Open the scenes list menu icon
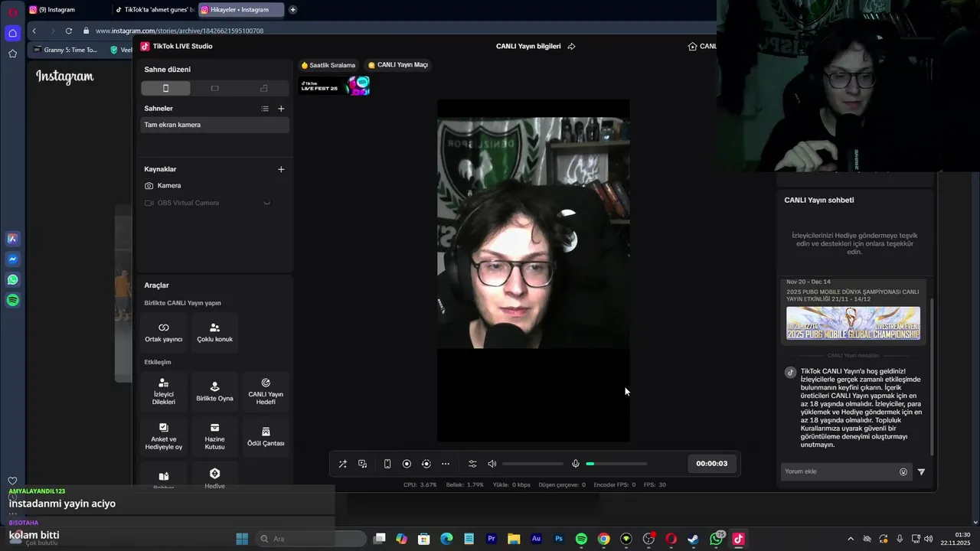 pyautogui.click(x=265, y=109)
